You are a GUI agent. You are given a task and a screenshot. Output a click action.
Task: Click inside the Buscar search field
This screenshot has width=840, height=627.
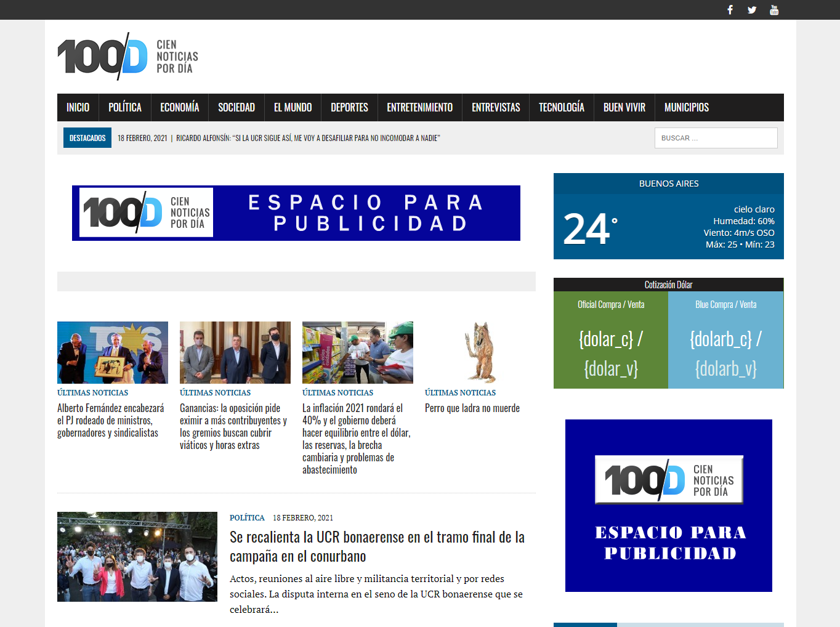click(x=716, y=138)
